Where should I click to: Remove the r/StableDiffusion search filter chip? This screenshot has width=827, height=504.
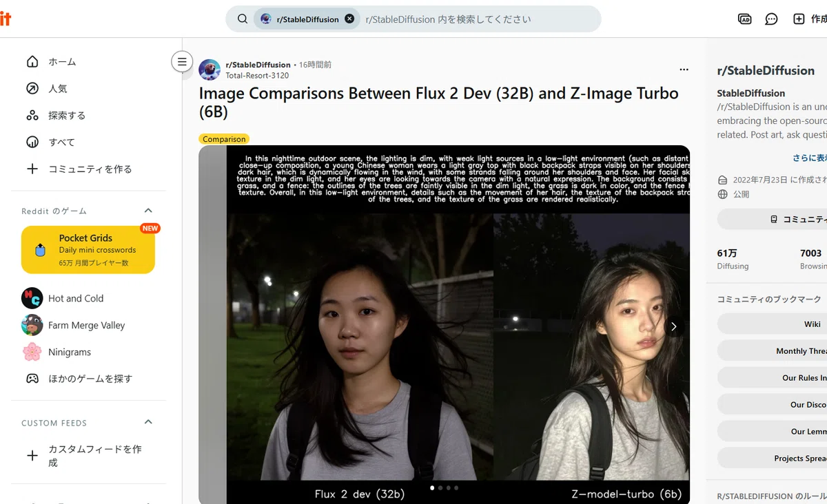[349, 19]
